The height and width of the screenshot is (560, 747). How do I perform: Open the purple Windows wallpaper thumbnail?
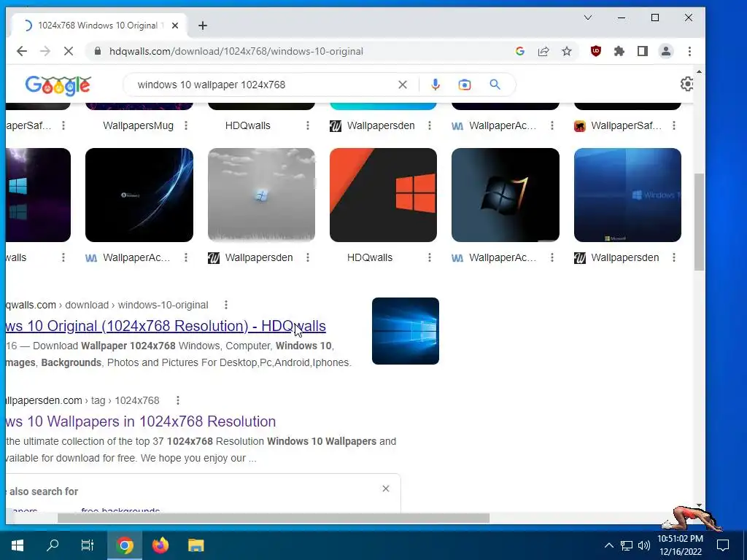(x=38, y=195)
